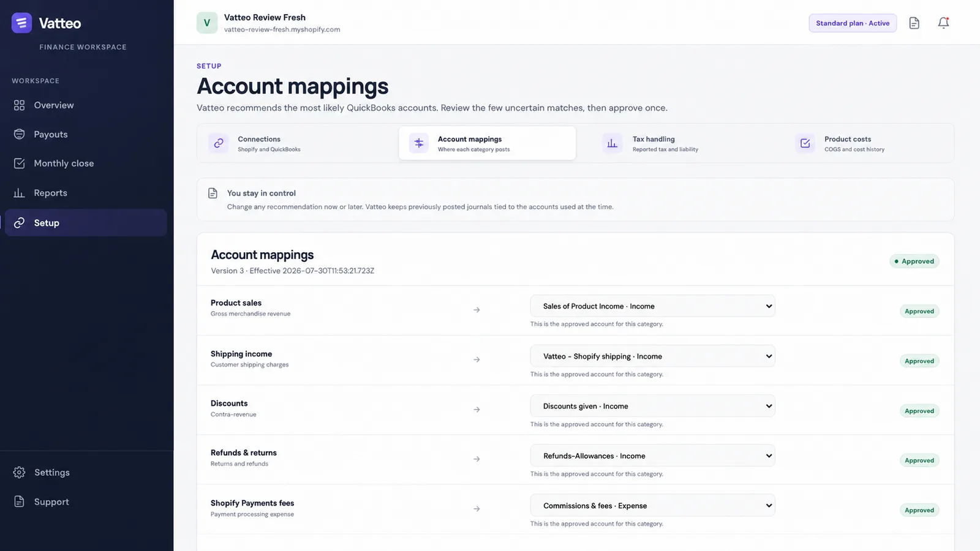The width and height of the screenshot is (980, 551).
Task: Click the SETUP breadcrumb label
Action: (209, 66)
